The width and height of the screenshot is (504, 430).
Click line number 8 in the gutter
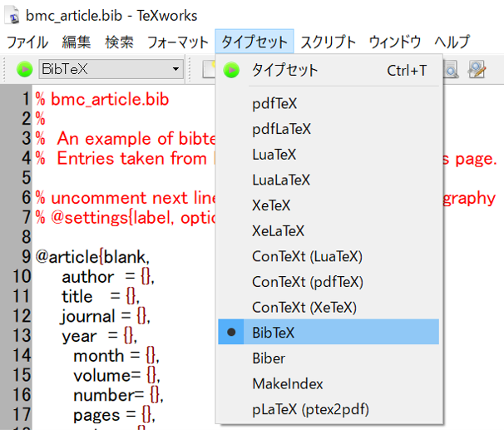[26, 237]
